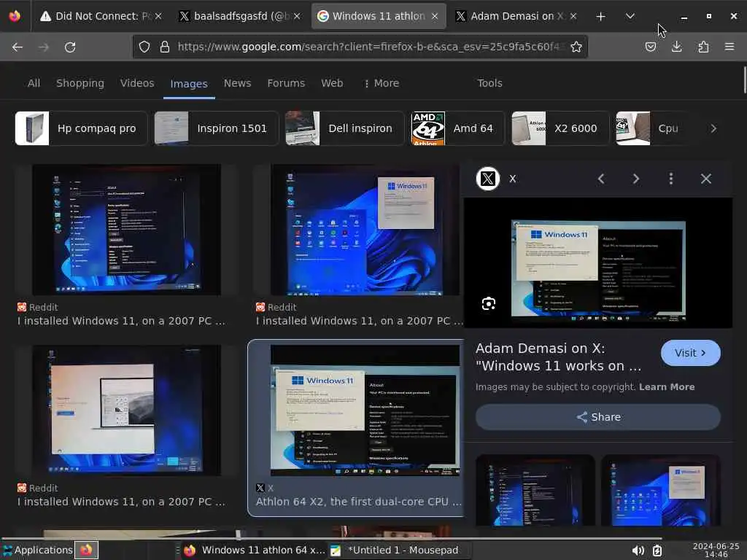
Task: Open the Extensions puzzle icon
Action: pyautogui.click(x=703, y=47)
